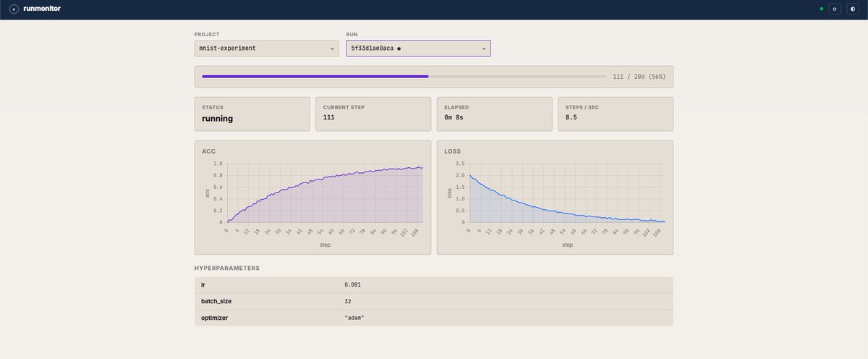This screenshot has height=359, width=868.
Task: Click the optimizer value "adam"
Action: pos(354,318)
